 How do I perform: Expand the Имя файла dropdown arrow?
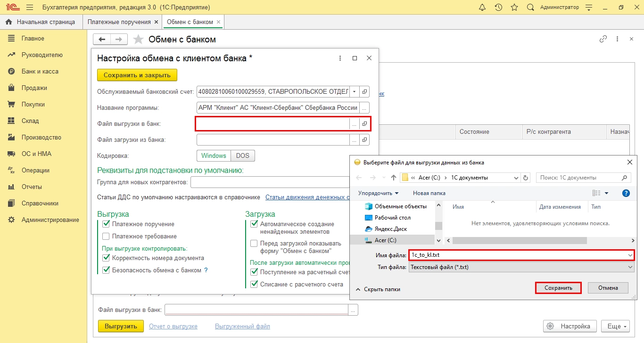click(x=630, y=255)
